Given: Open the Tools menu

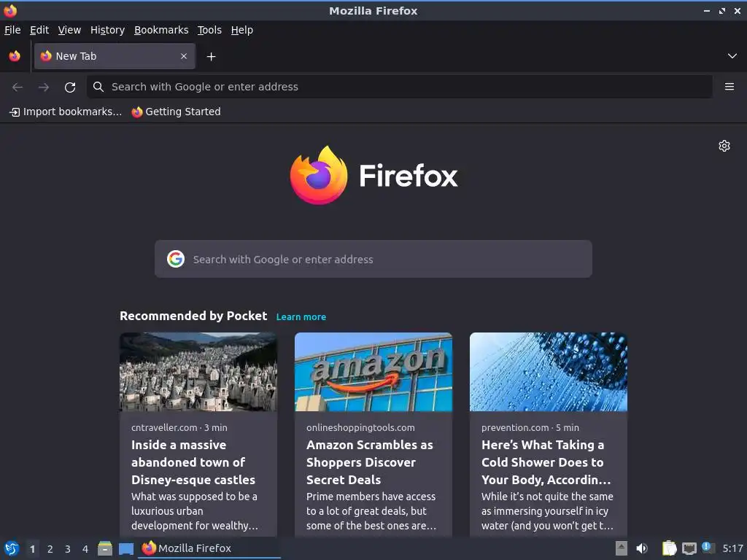Looking at the screenshot, I should [209, 30].
